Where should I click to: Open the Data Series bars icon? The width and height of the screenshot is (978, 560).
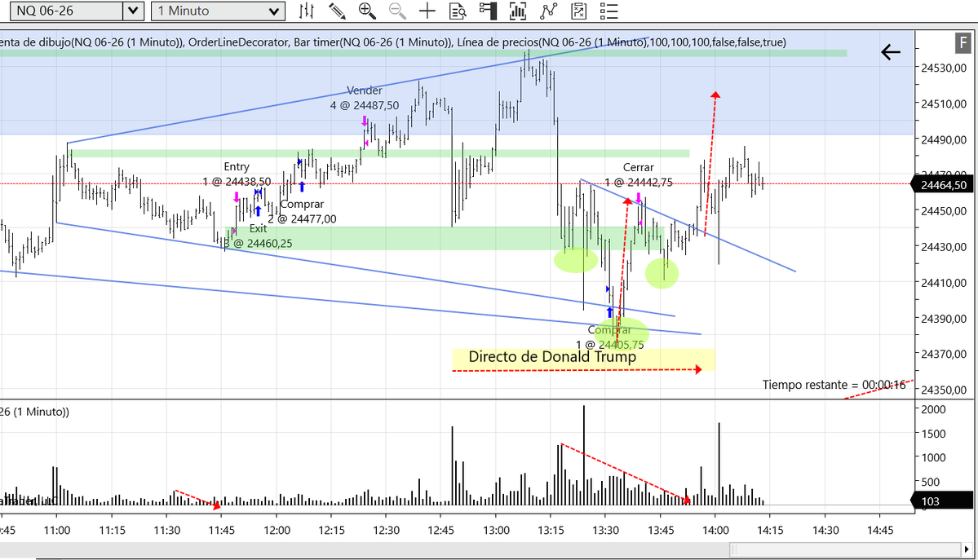coord(518,11)
